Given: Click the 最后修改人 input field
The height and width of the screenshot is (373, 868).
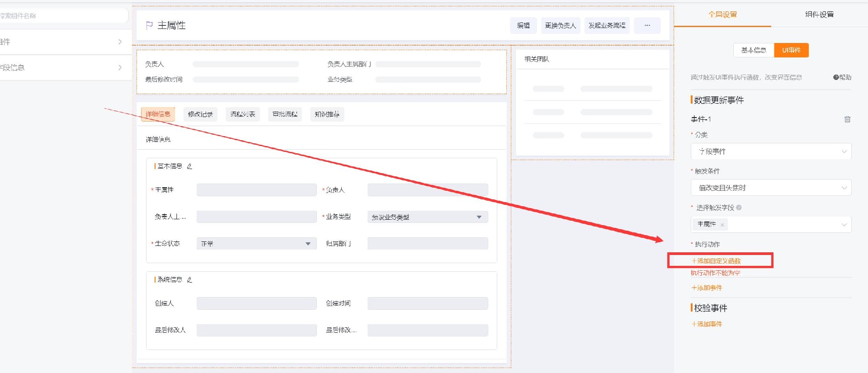Looking at the screenshot, I should pos(256,330).
